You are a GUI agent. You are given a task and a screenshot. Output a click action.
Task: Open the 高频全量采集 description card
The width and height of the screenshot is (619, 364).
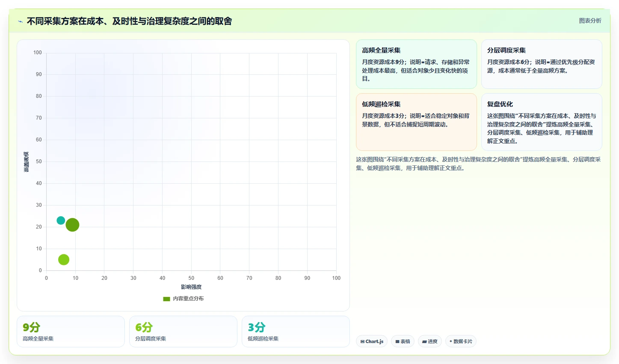pos(416,64)
